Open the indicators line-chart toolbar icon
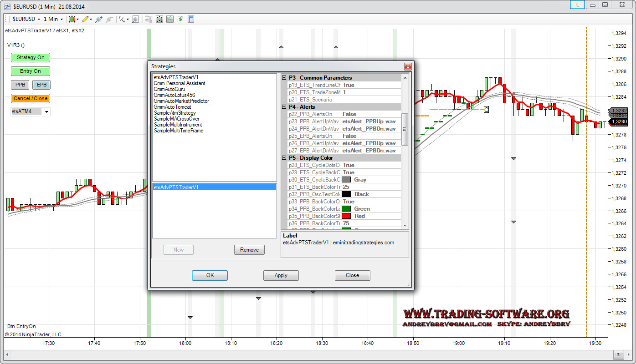The height and width of the screenshot is (364, 636). point(170,19)
